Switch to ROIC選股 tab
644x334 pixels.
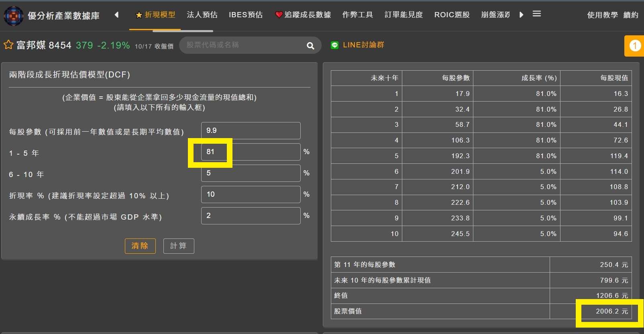[452, 15]
